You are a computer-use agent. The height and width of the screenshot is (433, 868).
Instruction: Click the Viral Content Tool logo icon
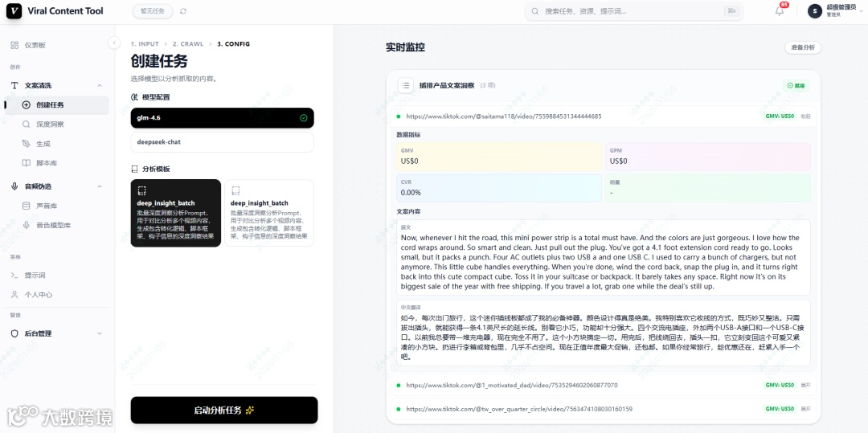point(14,11)
